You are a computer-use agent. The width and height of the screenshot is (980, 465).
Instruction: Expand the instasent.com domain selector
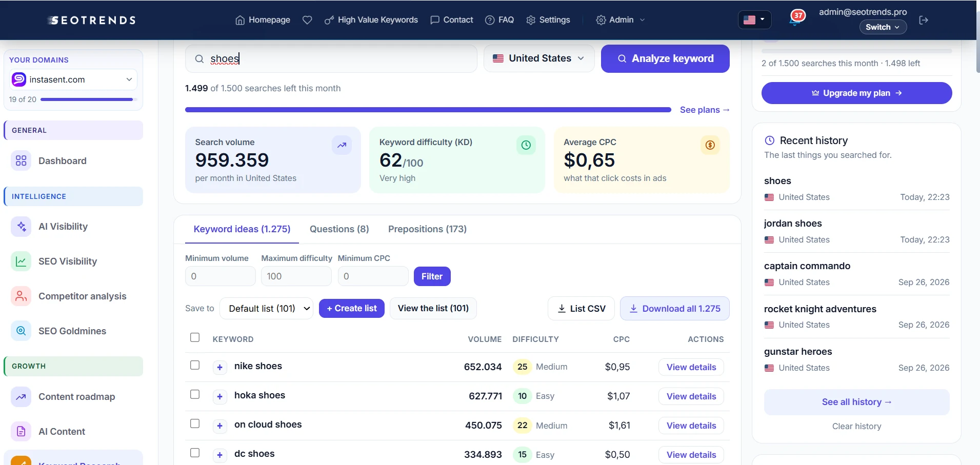(73, 79)
